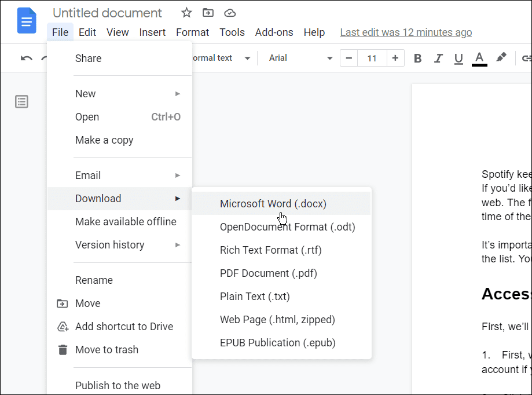Download as PDF Document (.pdf)
The height and width of the screenshot is (395, 532).
click(281, 273)
